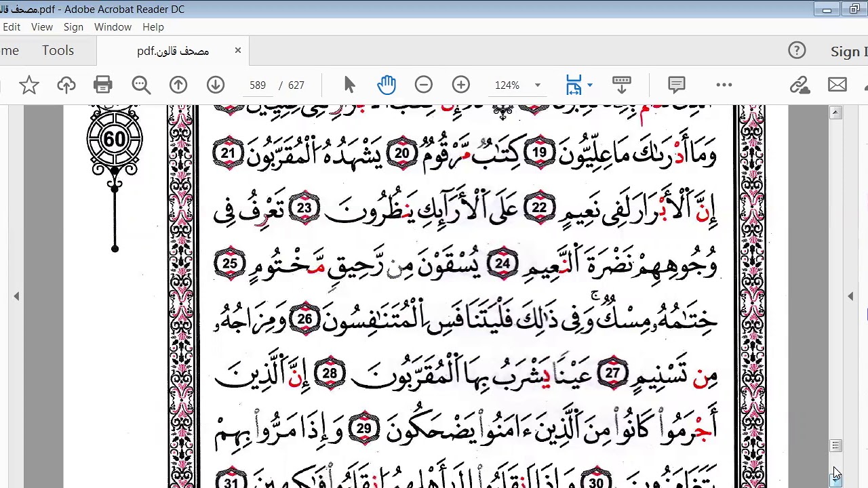The height and width of the screenshot is (488, 868).
Task: Send the file by email (envelope icon)
Action: coord(837,85)
